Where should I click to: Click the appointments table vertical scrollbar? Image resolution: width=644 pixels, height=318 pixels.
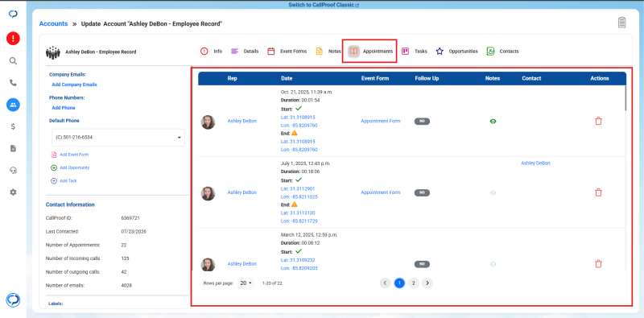click(x=625, y=97)
